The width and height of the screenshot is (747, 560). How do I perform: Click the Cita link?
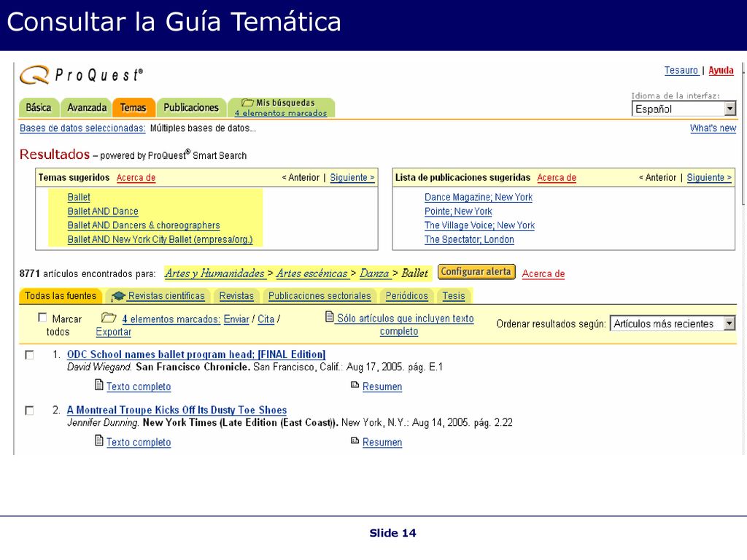point(266,319)
